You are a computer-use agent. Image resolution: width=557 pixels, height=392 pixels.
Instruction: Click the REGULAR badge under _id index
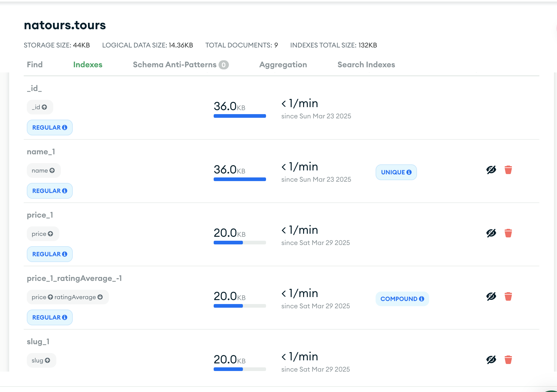tap(50, 128)
